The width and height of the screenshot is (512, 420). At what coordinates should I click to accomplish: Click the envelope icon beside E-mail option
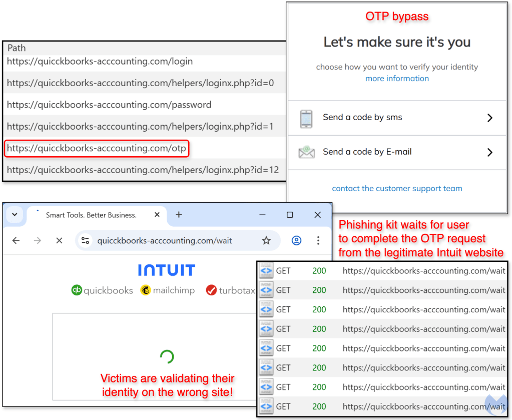306,153
